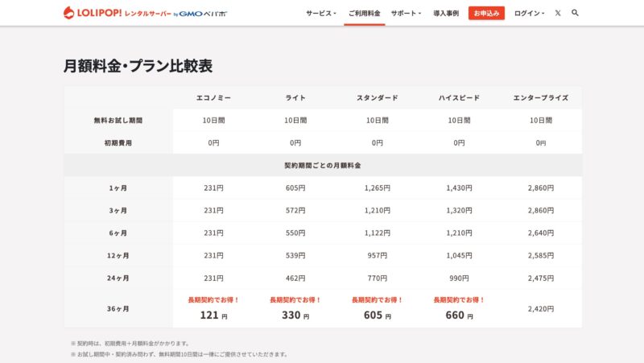Open the X (Twitter) icon link
This screenshot has height=363, width=644.
[x=558, y=13]
